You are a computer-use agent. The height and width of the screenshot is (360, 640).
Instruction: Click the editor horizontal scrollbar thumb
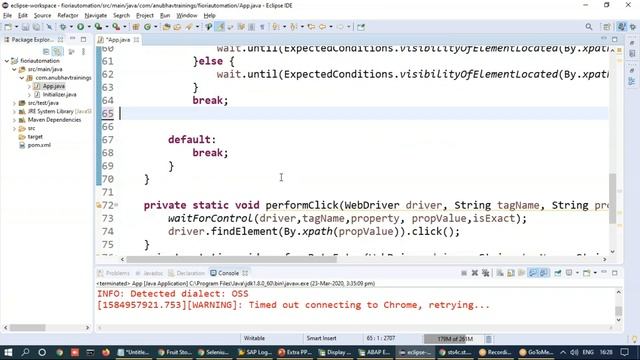click(x=231, y=259)
